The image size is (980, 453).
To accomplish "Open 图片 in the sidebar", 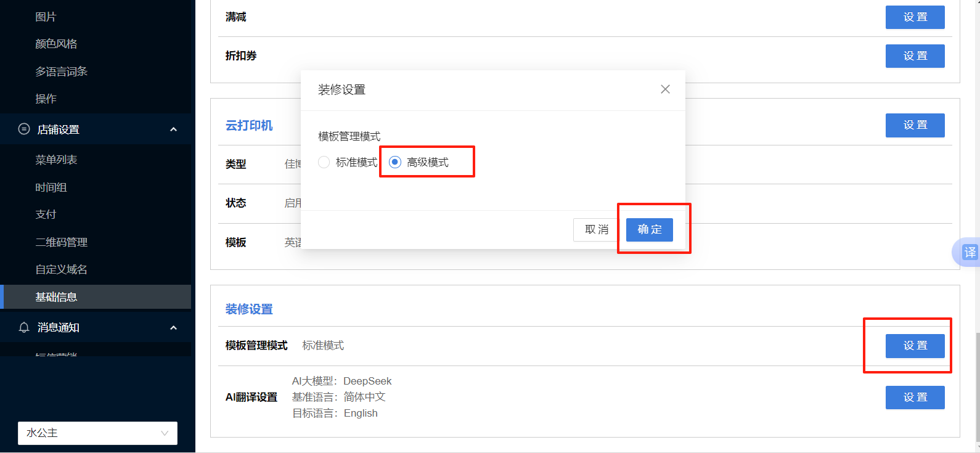I will [46, 17].
